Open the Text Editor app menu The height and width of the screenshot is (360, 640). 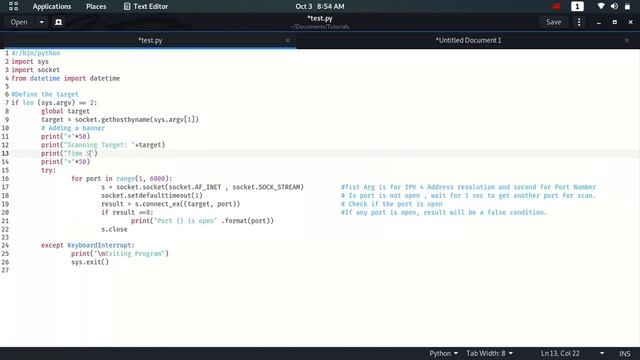(146, 7)
